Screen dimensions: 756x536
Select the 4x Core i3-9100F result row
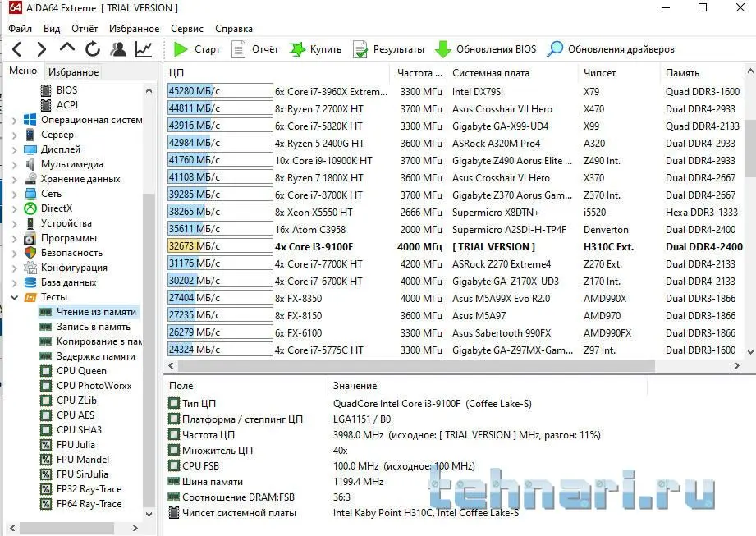point(455,247)
